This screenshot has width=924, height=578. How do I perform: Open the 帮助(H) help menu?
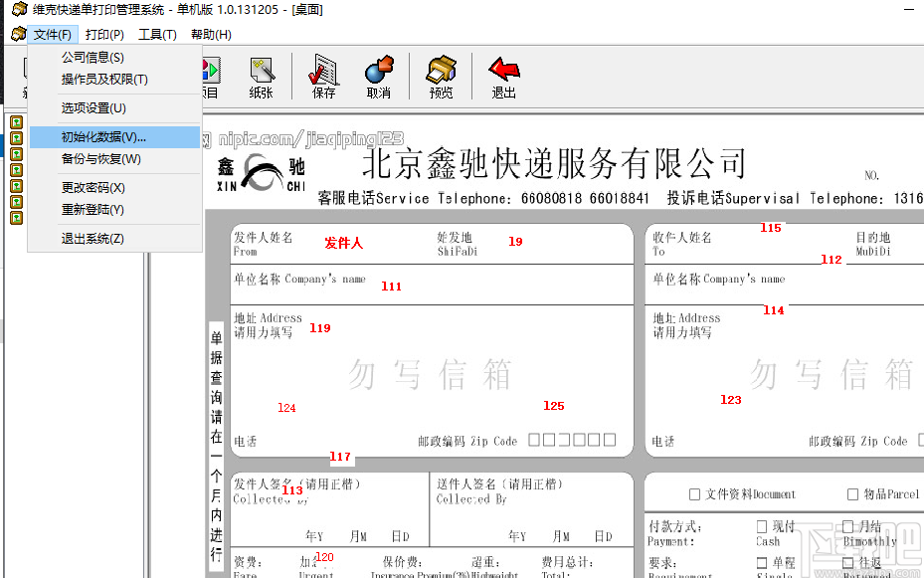tap(209, 33)
